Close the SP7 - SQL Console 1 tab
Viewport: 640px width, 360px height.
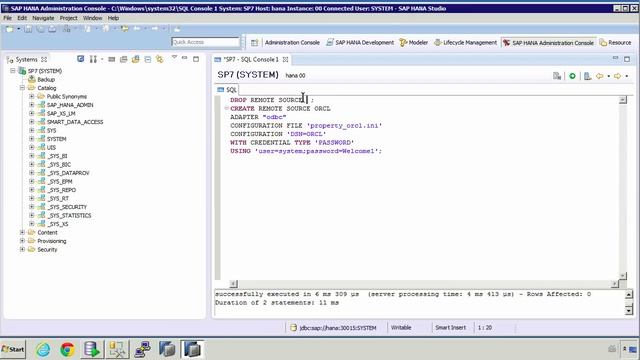click(285, 60)
